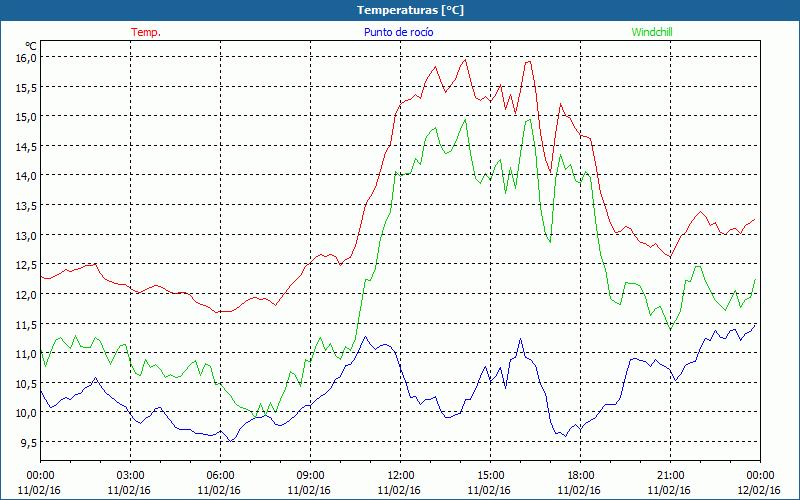Click the 13,0 y-axis value
The height and width of the screenshot is (500, 800).
[26, 235]
